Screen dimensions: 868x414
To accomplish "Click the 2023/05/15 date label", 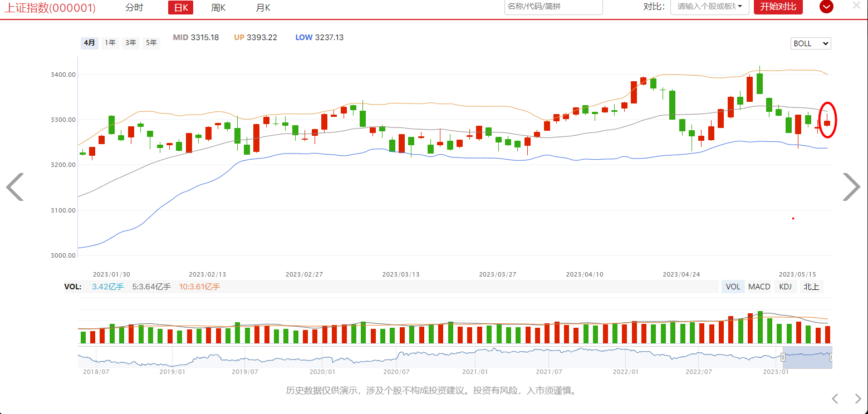I will (797, 274).
